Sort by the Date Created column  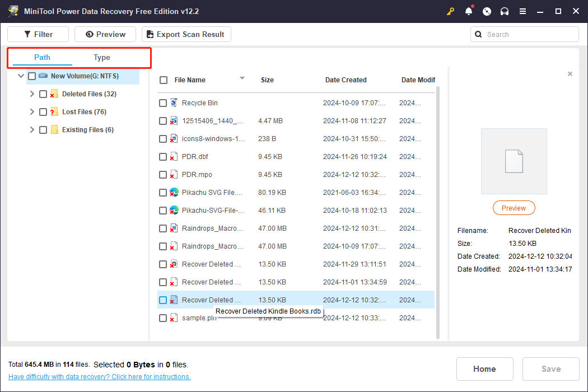(x=346, y=80)
